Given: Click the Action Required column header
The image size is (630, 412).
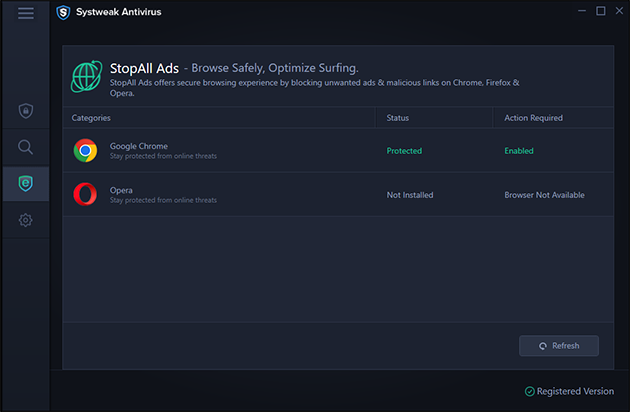Looking at the screenshot, I should [533, 118].
